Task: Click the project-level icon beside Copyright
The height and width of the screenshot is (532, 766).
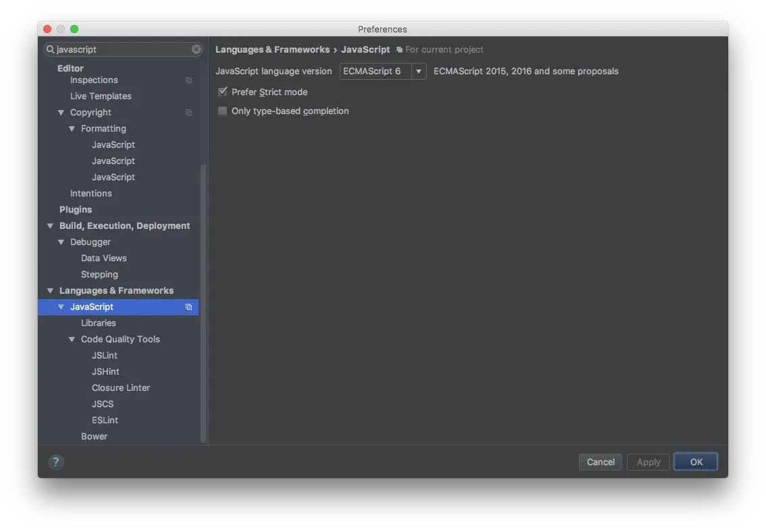Action: 188,113
